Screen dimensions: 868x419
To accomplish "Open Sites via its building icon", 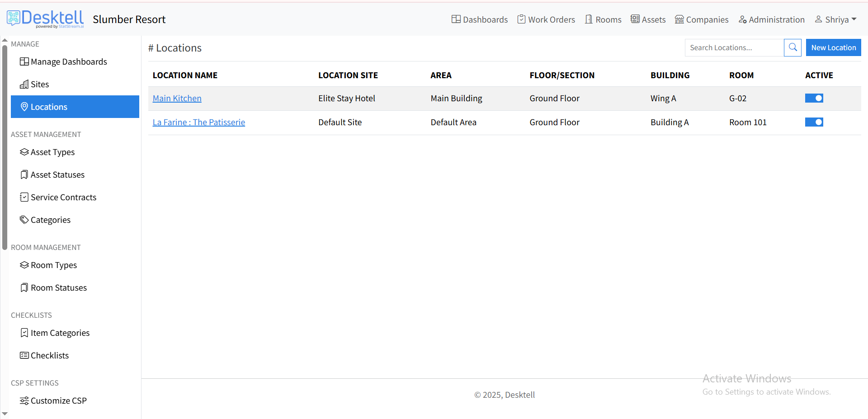I will click(24, 85).
